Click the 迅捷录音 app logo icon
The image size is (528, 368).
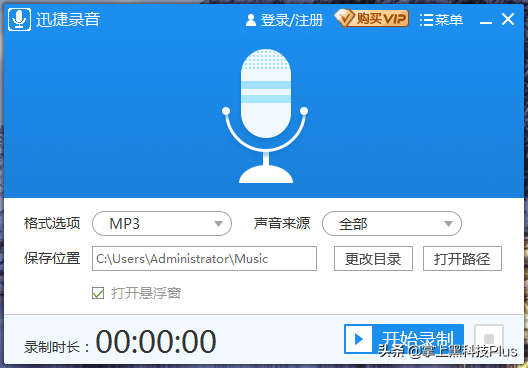point(19,20)
